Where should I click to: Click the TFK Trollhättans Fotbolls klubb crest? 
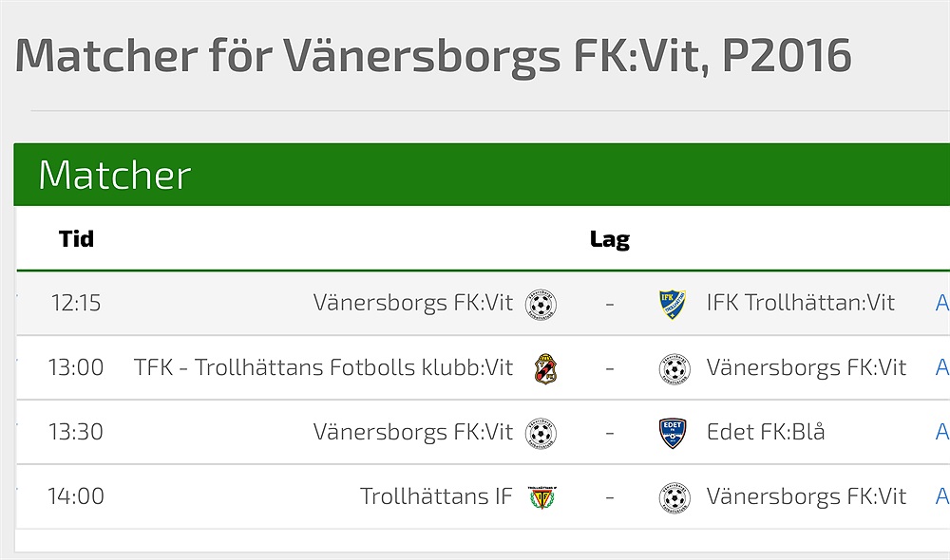click(544, 368)
